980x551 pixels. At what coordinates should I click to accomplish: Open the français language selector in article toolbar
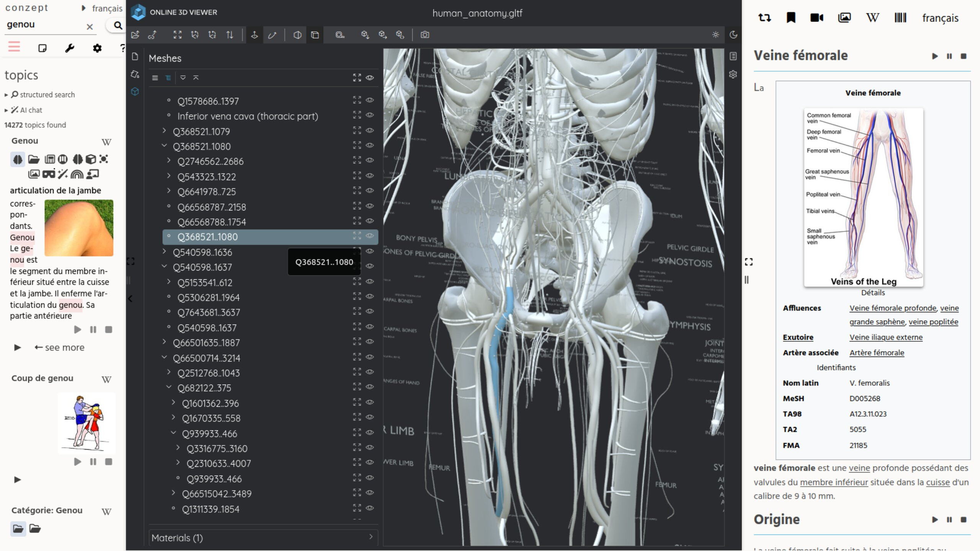[940, 18]
